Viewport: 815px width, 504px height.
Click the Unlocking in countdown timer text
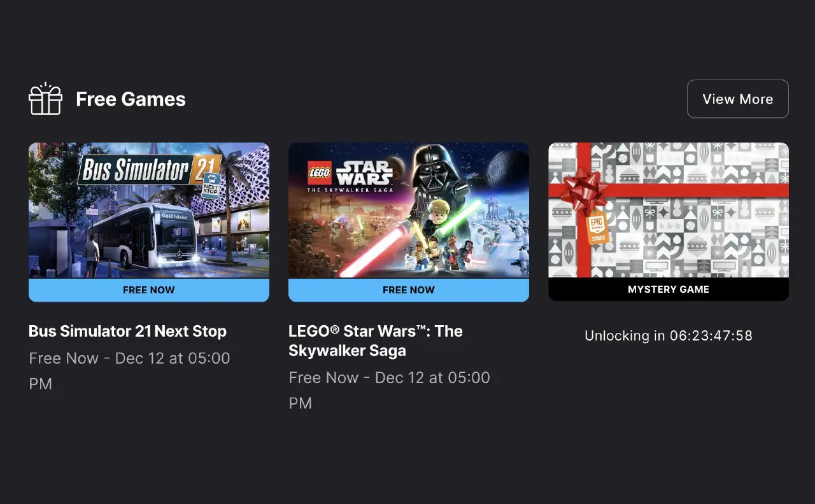click(669, 335)
